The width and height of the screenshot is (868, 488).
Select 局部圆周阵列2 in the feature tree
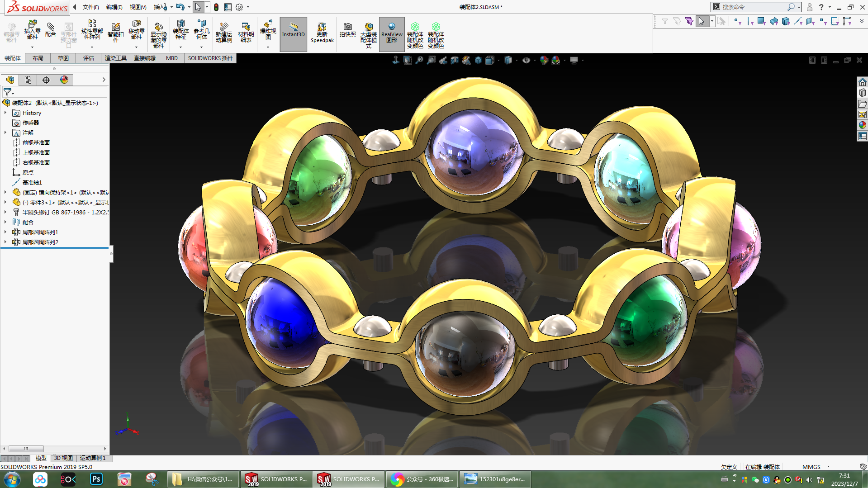[40, 242]
